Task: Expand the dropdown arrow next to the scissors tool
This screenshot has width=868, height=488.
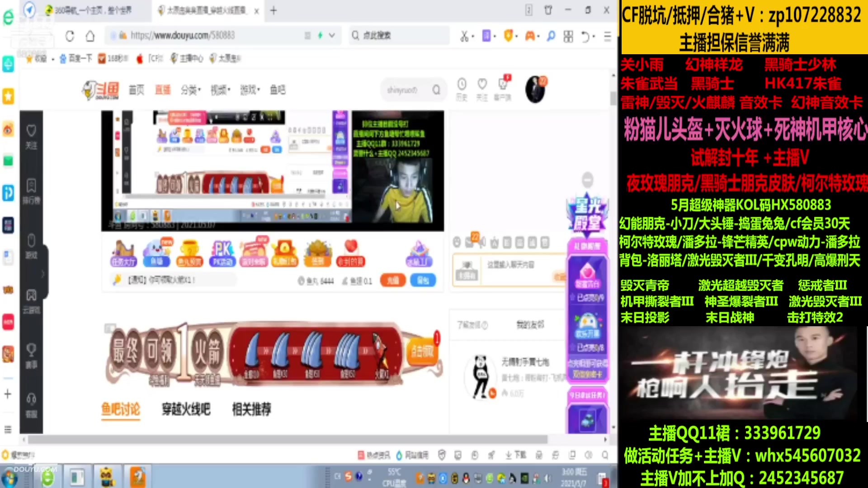Action: pyautogui.click(x=473, y=36)
